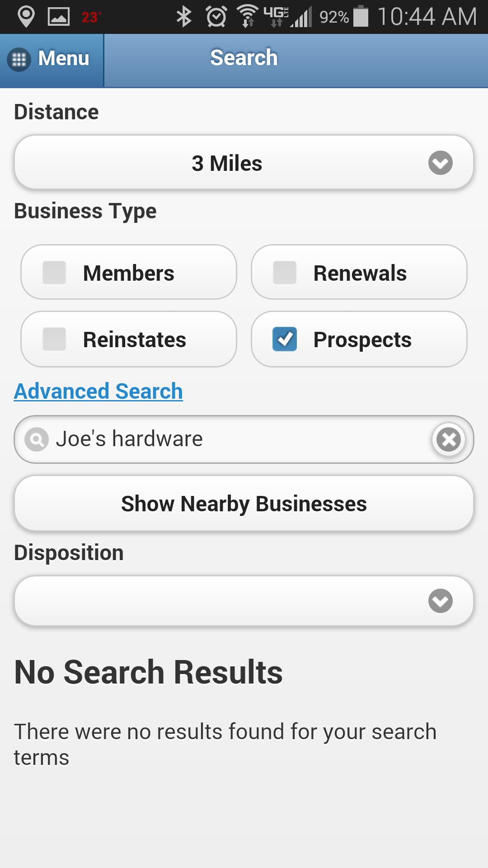Tap the image notification icon

(x=59, y=17)
